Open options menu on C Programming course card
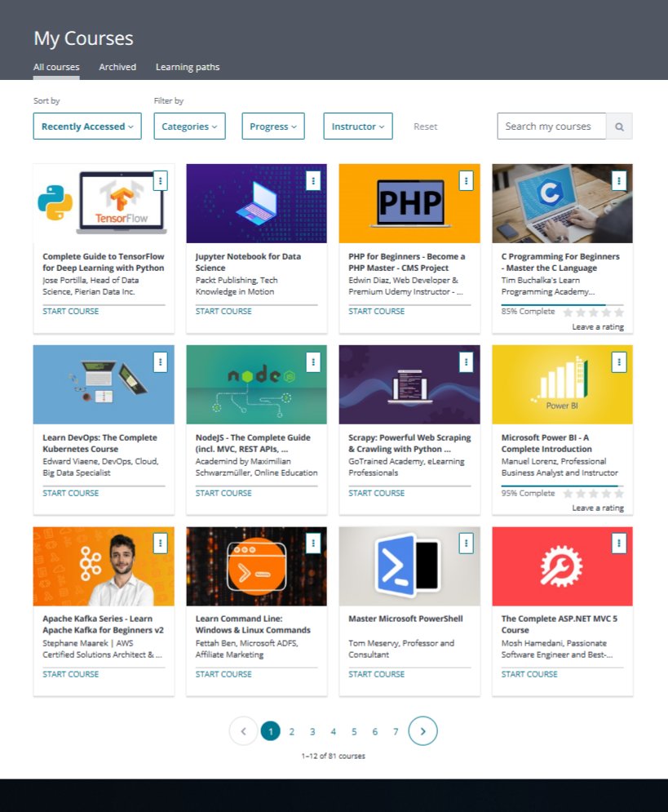 click(x=619, y=180)
